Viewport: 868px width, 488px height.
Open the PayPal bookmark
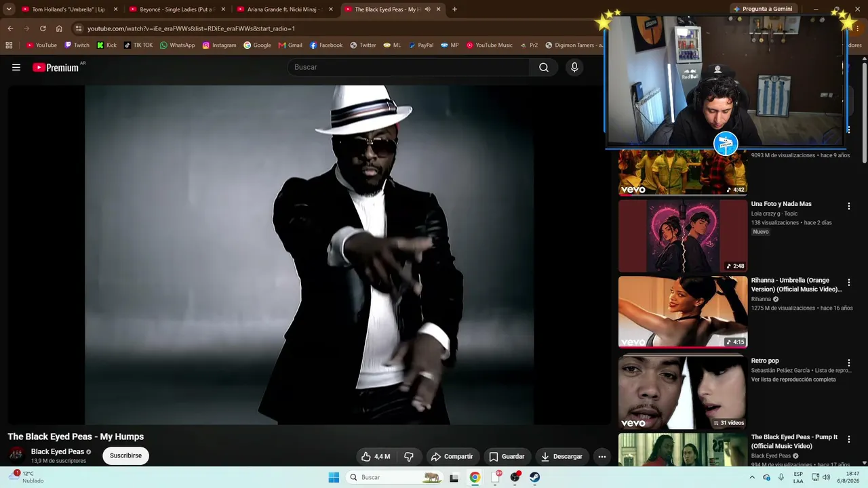coord(420,45)
